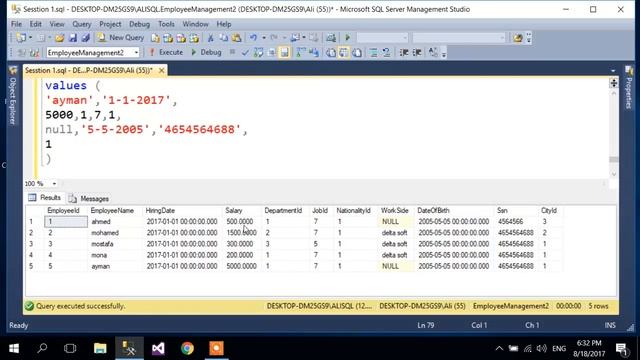This screenshot has height=360, width=640.
Task: Click the editor vertical scrollbar thumb
Action: (613, 160)
